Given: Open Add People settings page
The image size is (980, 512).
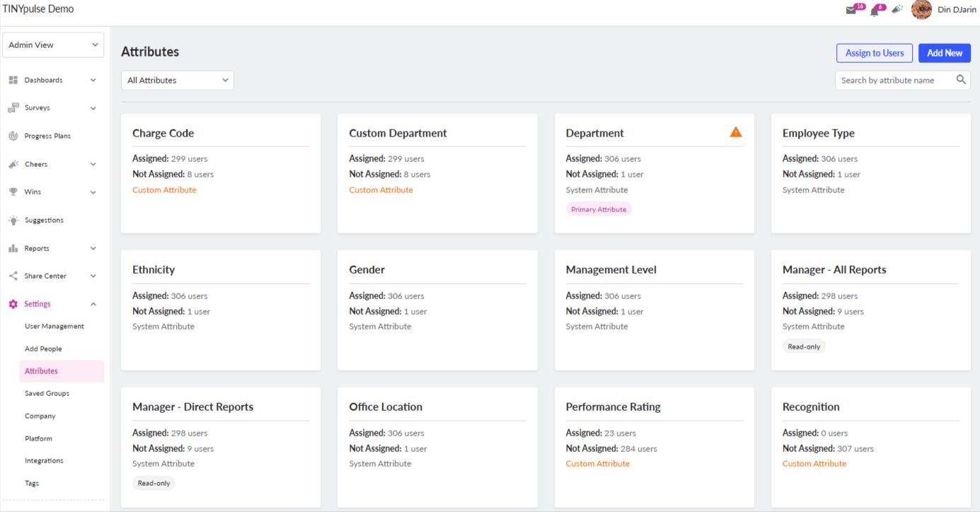Looking at the screenshot, I should click(43, 349).
